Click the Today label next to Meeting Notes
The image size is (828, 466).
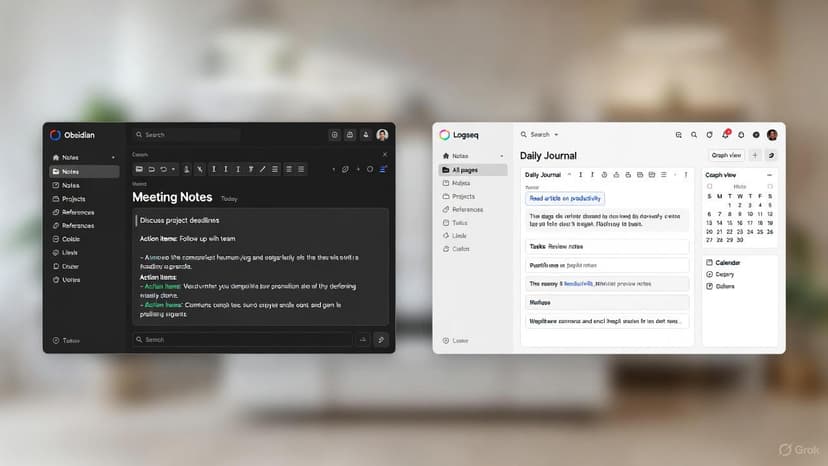coord(229,199)
